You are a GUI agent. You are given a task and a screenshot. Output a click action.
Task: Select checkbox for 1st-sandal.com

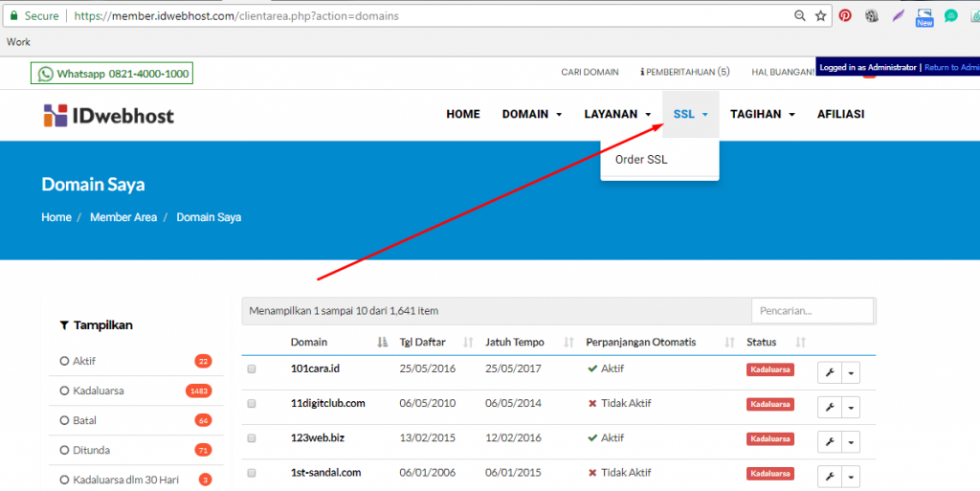pos(252,474)
